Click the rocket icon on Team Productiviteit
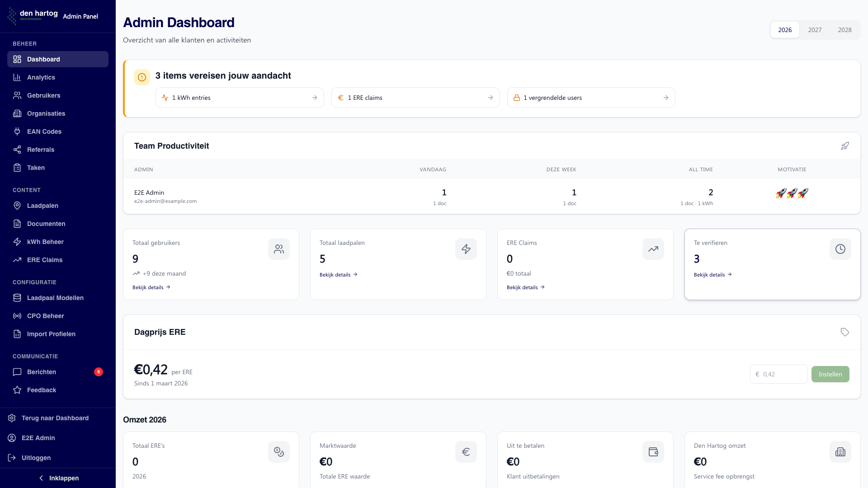The image size is (868, 488). [845, 146]
